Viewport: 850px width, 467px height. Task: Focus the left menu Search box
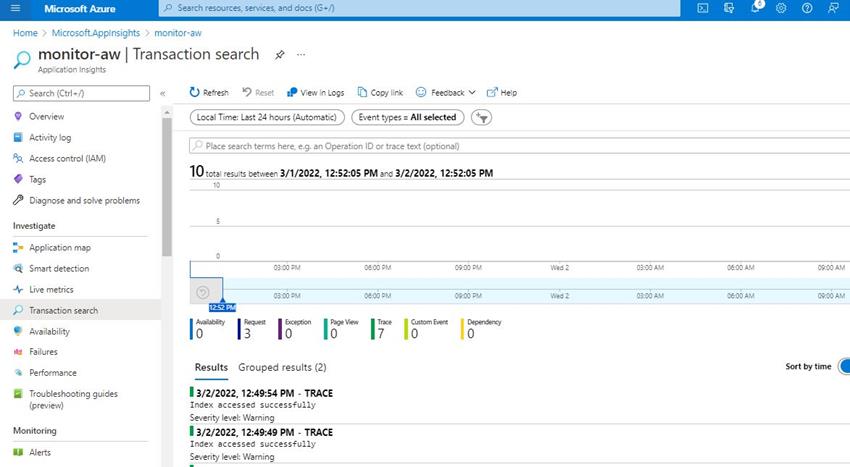(81, 93)
